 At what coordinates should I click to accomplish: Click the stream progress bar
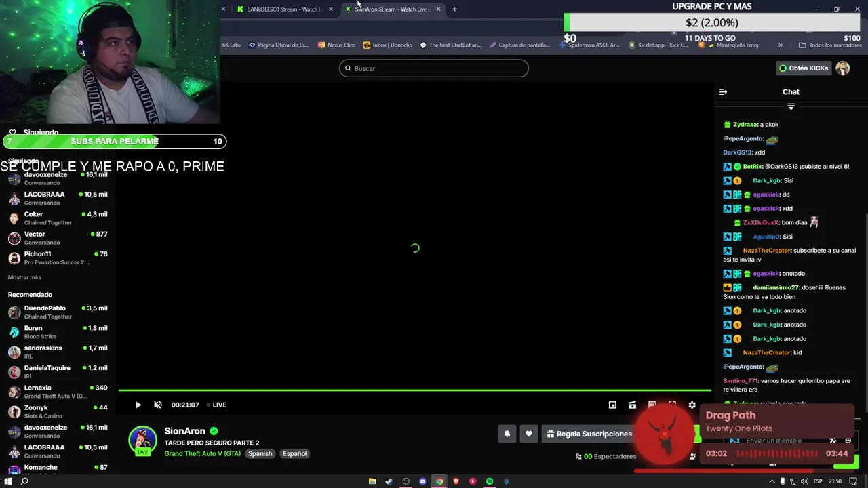415,390
